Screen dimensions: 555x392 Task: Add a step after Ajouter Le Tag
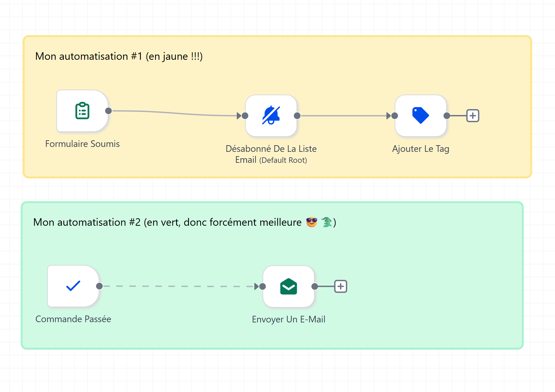[x=473, y=116]
